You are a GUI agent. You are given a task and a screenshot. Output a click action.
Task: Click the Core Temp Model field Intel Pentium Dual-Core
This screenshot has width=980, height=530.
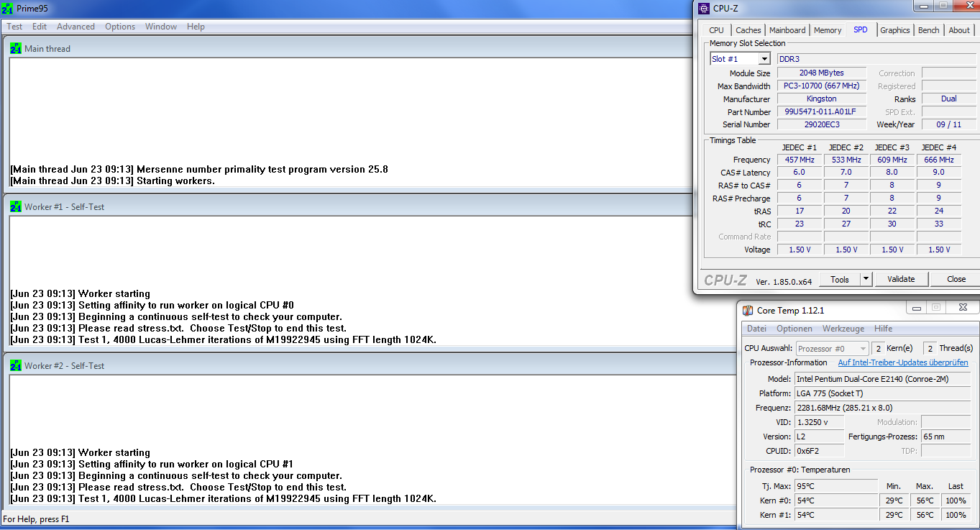click(881, 379)
